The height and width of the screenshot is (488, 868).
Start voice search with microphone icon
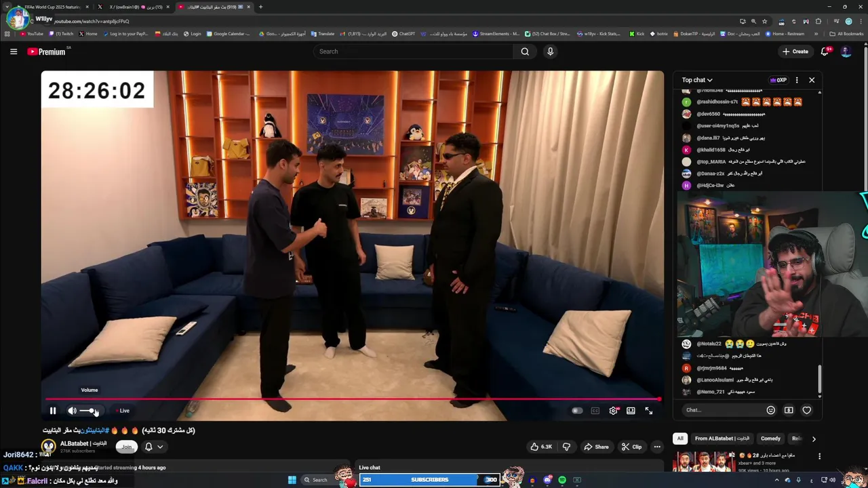(550, 52)
